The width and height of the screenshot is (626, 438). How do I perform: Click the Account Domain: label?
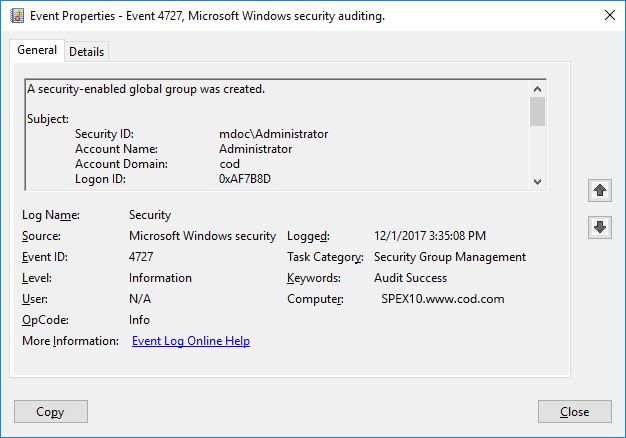[x=121, y=164]
